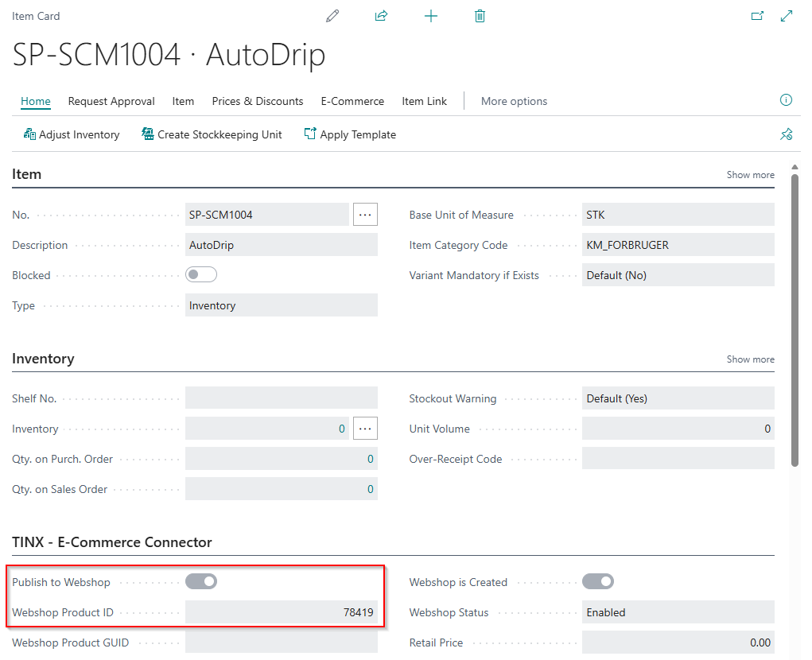Open the E-Commerce menu
This screenshot has width=812, height=660.
(x=352, y=101)
